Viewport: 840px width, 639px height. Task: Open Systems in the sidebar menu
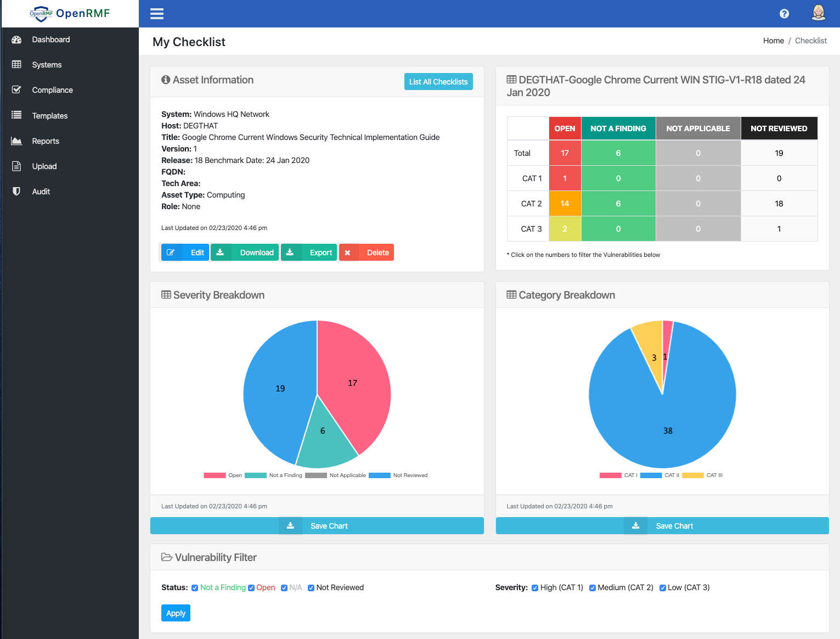47,65
